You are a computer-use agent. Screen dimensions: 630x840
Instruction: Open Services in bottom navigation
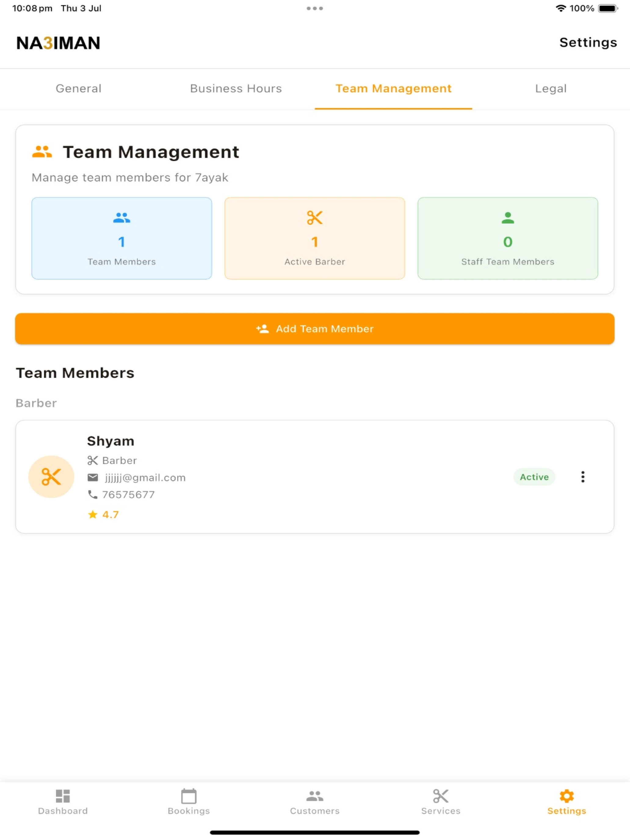click(441, 802)
